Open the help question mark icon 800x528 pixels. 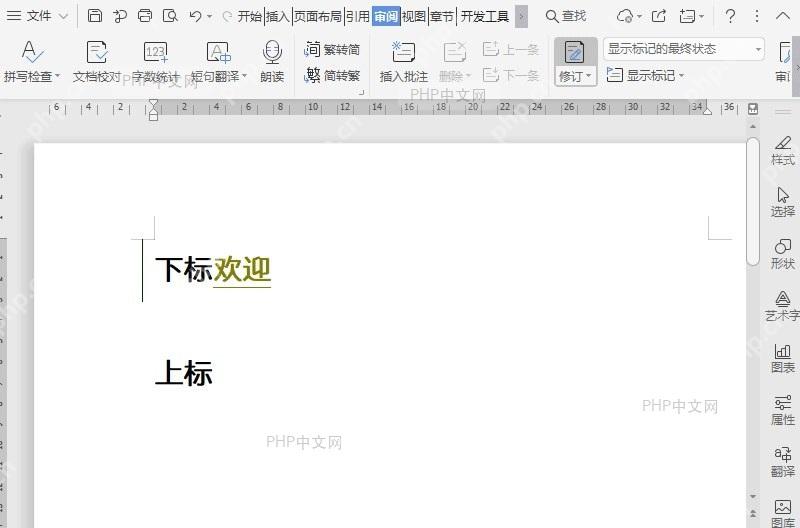tap(730, 16)
